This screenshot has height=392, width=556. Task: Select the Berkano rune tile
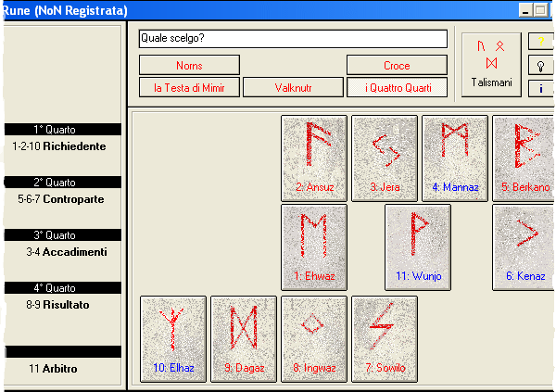524,158
